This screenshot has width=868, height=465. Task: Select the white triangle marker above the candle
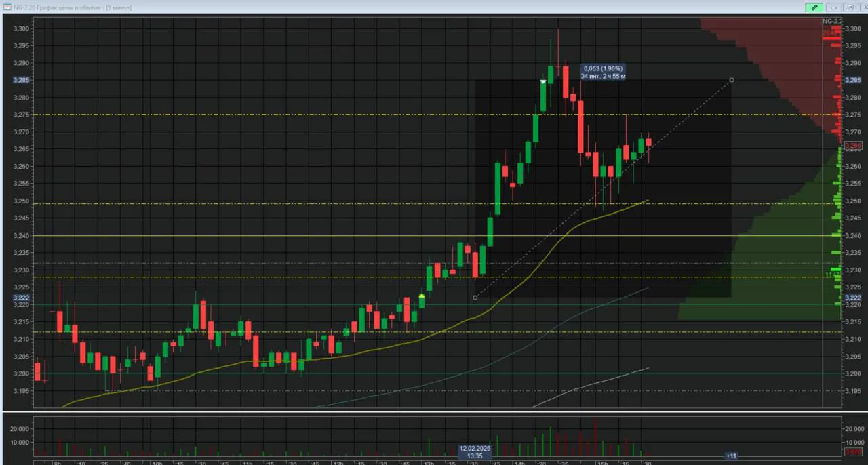[x=543, y=81]
